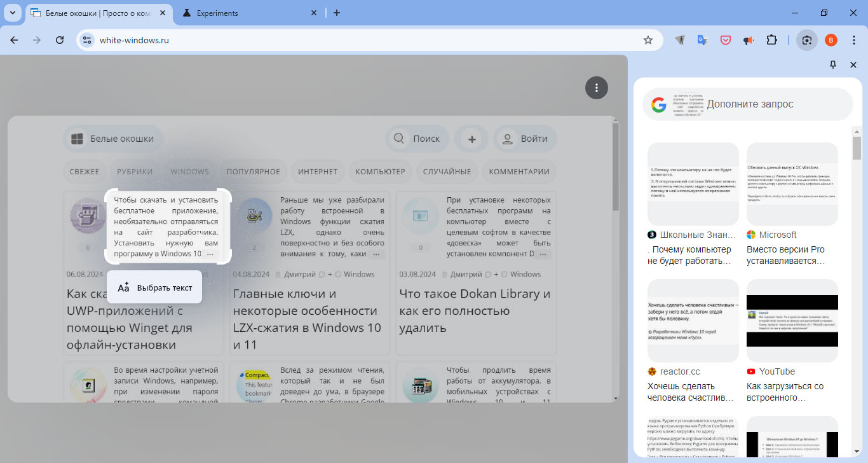
Task: Bookmark this page with the star
Action: [648, 40]
